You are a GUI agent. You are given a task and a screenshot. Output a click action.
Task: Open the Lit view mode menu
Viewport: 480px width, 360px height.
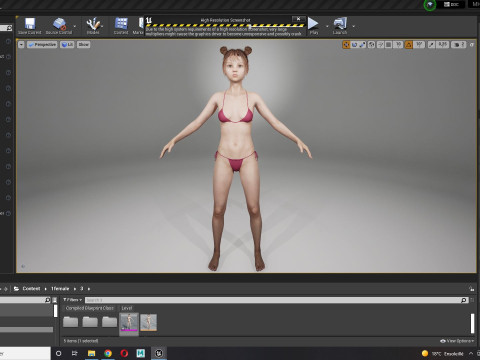click(x=67, y=45)
